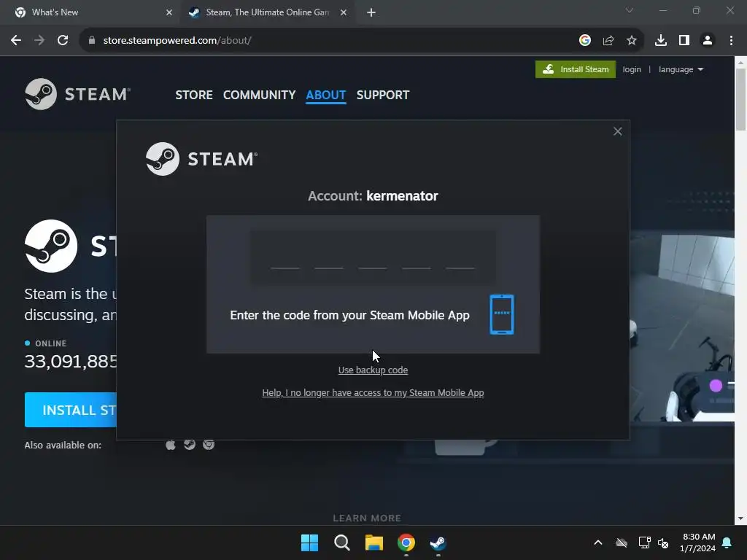The width and height of the screenshot is (747, 560).
Task: Open File Explorer from the taskbar
Action: [x=374, y=542]
